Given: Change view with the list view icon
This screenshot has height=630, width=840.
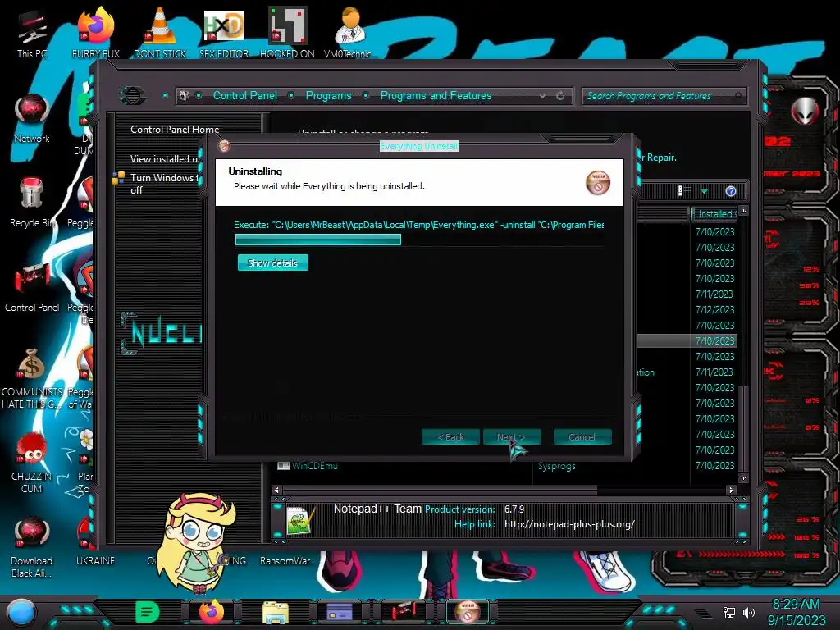Looking at the screenshot, I should tap(684, 190).
